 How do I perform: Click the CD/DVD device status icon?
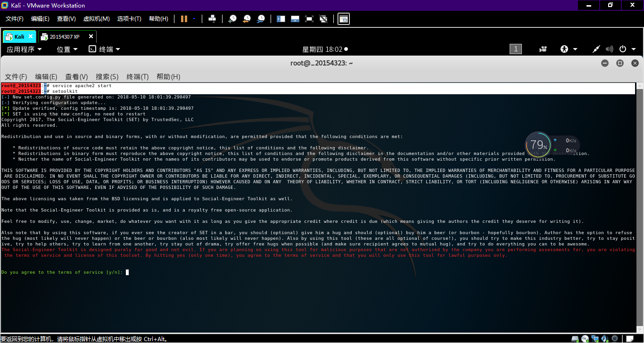tap(585, 338)
